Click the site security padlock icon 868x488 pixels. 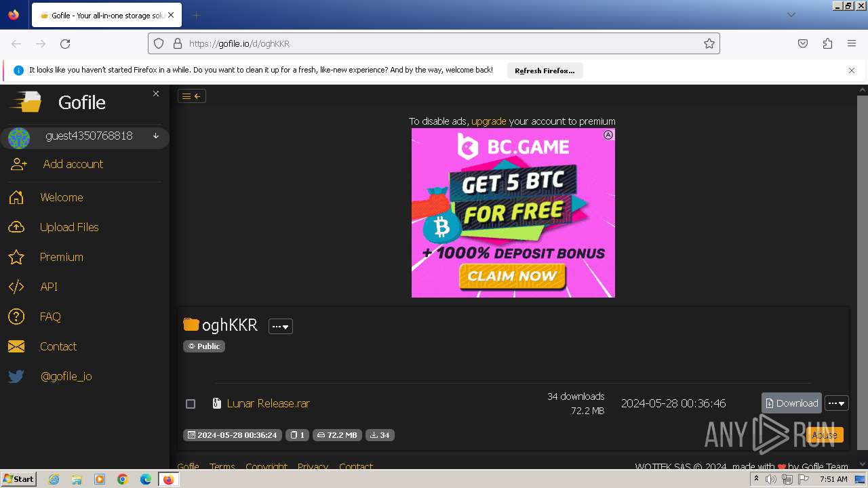(x=178, y=43)
